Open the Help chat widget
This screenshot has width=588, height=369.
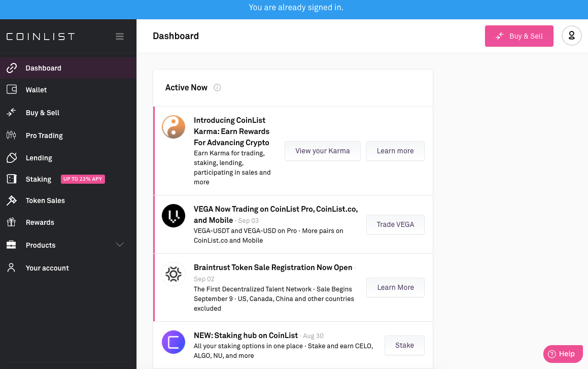[563, 354]
